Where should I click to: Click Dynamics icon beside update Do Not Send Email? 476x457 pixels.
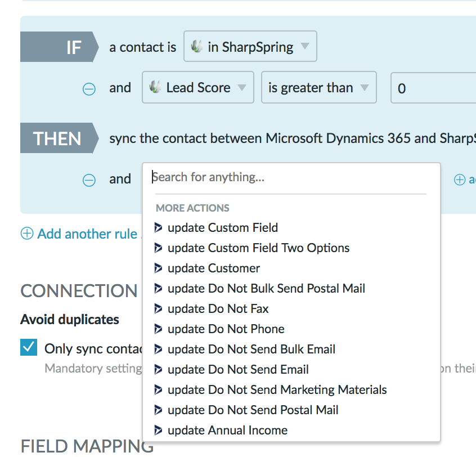(x=158, y=370)
